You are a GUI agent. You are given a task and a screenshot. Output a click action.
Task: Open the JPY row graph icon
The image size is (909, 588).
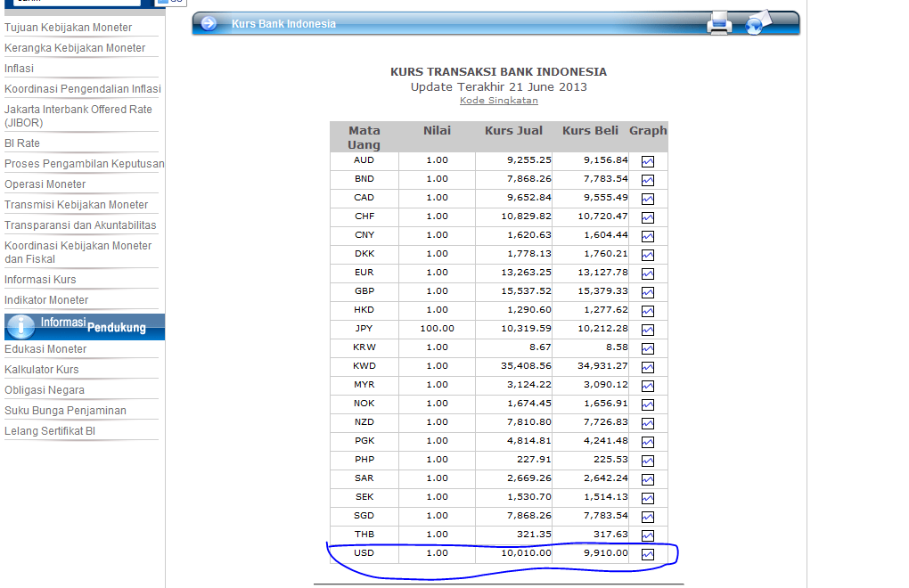(648, 330)
